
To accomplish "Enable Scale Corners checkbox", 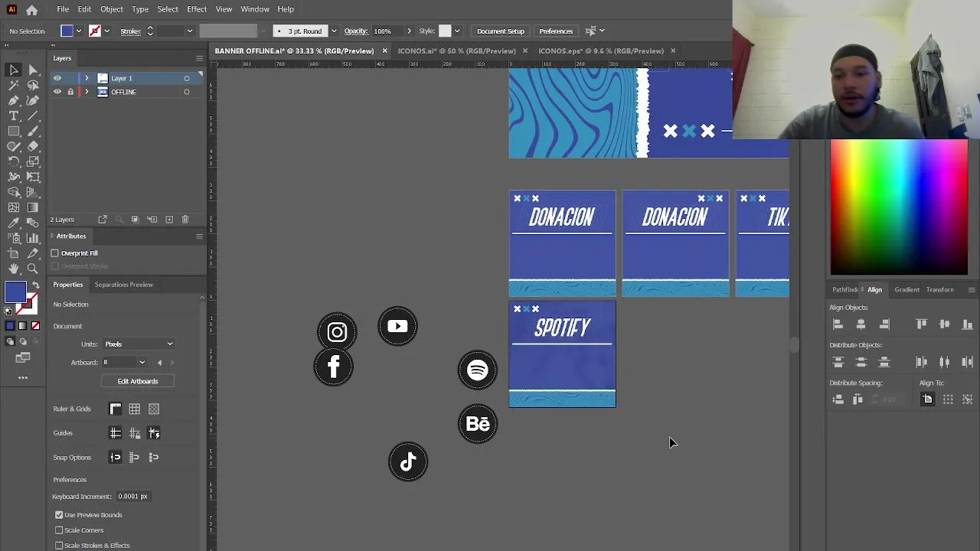I will [59, 530].
